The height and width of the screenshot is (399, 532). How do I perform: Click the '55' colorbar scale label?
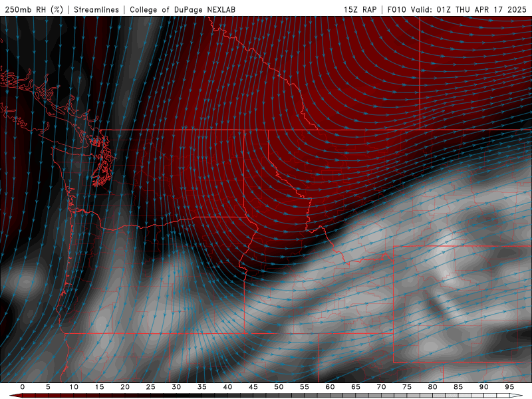point(305,387)
